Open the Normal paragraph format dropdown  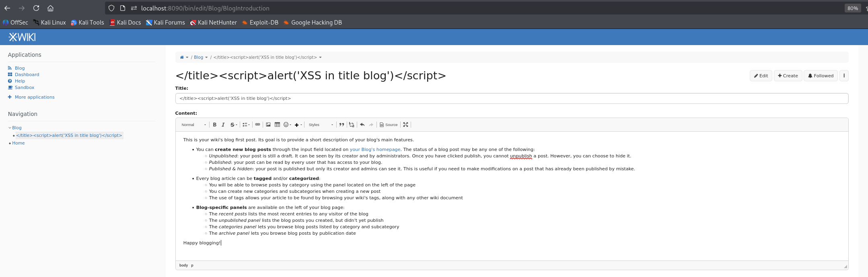click(x=193, y=125)
